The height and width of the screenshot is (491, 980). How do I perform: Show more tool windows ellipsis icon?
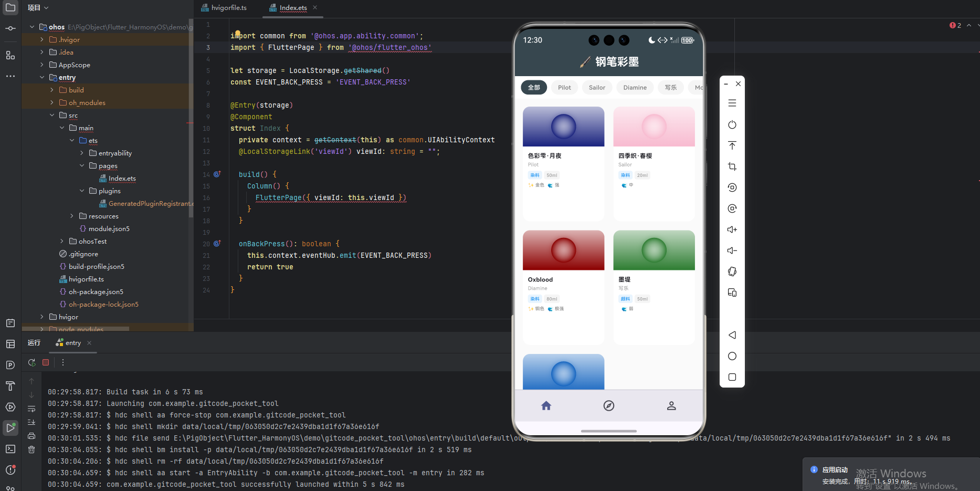coord(10,76)
